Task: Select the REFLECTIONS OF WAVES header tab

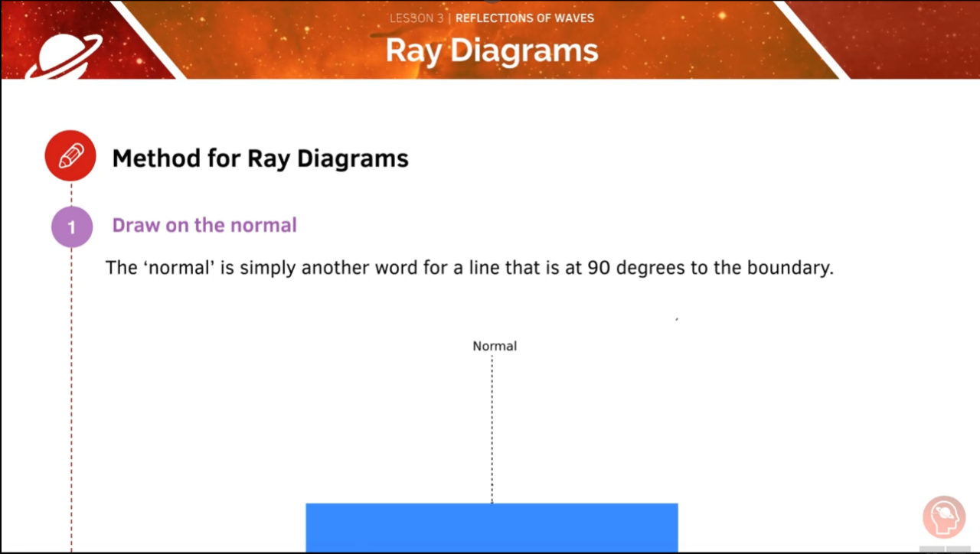Action: (x=524, y=18)
